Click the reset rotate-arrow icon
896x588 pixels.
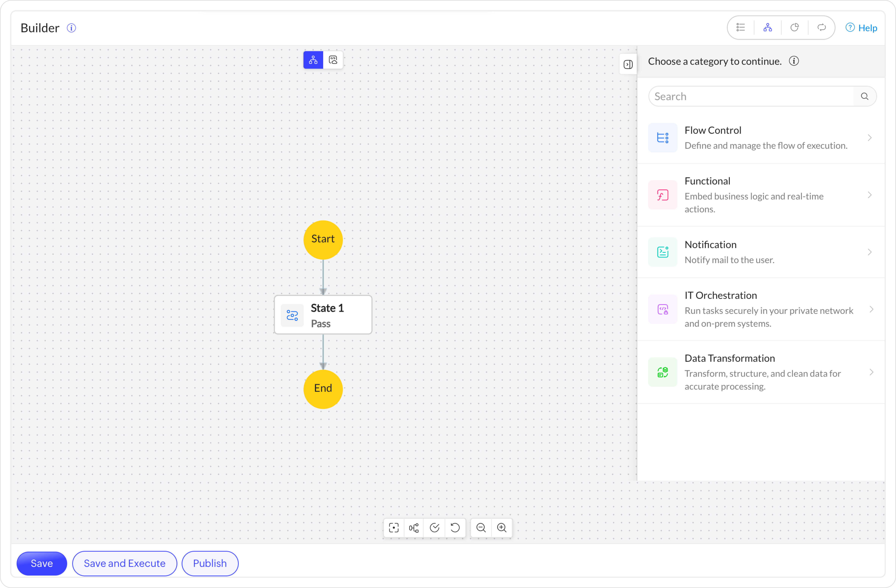[x=455, y=528]
